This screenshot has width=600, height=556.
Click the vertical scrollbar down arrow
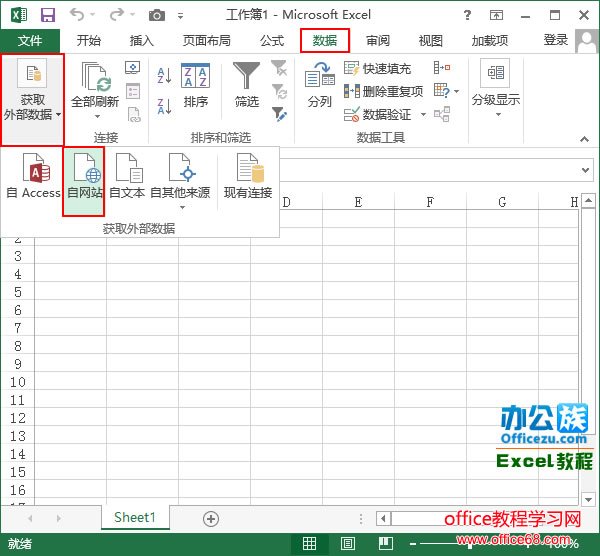pyautogui.click(x=588, y=499)
